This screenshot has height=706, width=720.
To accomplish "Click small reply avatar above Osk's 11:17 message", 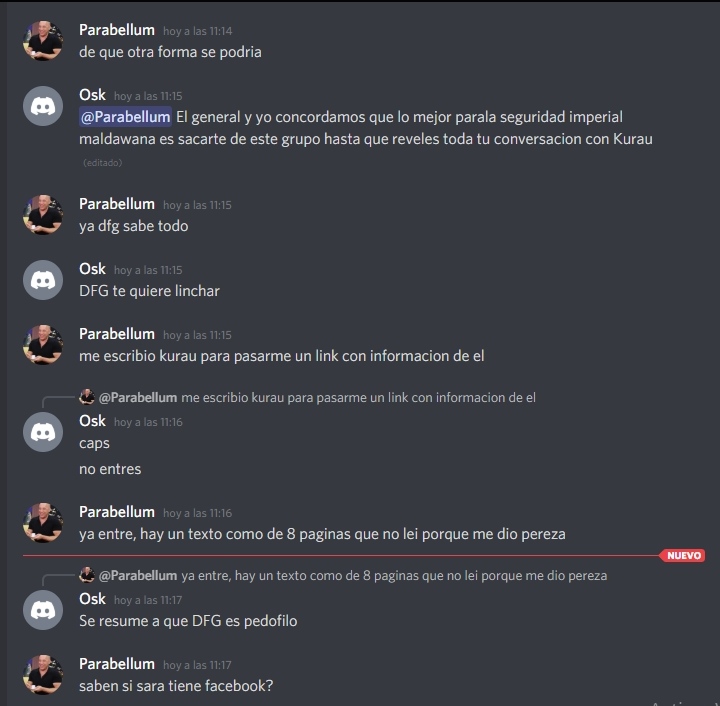I will [x=87, y=575].
